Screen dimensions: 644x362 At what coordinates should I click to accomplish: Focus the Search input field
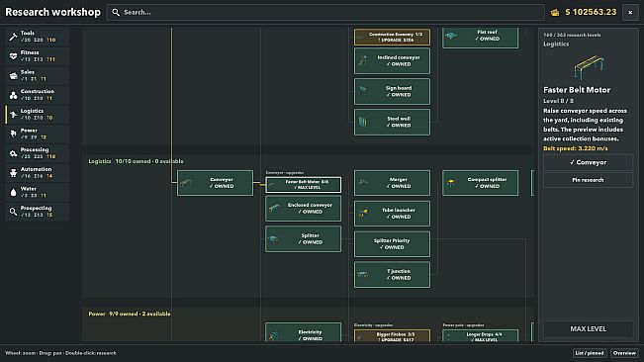click(x=325, y=12)
